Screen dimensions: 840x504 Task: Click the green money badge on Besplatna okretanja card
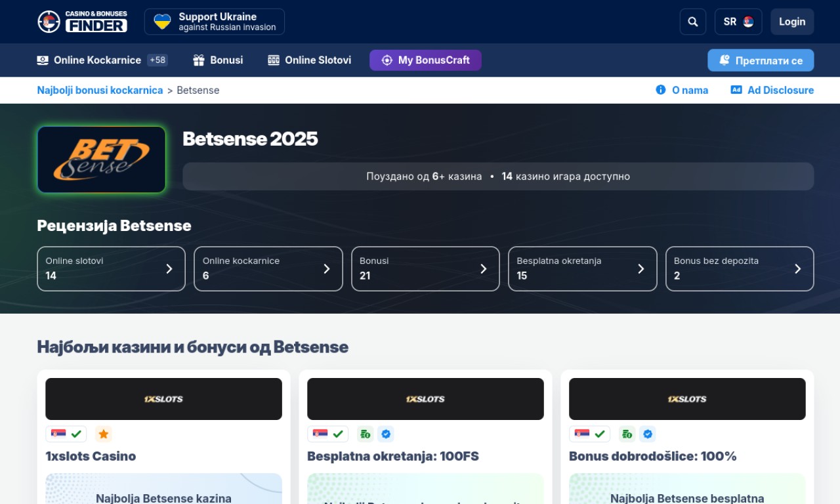tap(365, 434)
